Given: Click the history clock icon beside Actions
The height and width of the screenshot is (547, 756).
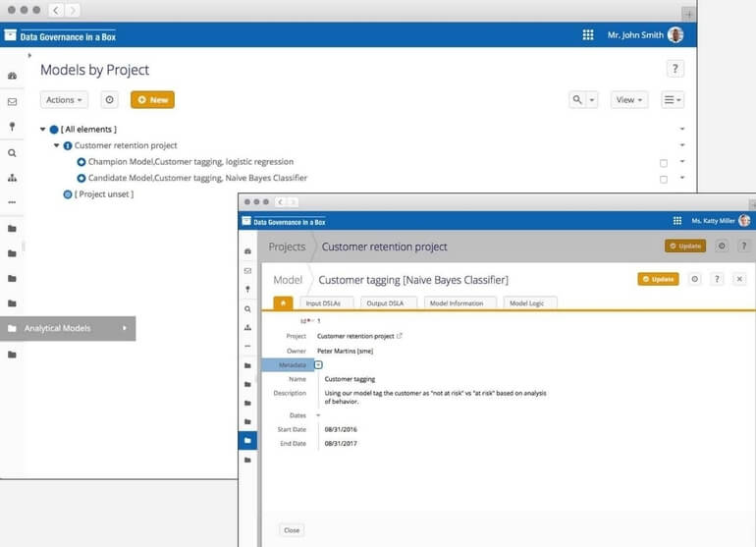Looking at the screenshot, I should coord(110,100).
